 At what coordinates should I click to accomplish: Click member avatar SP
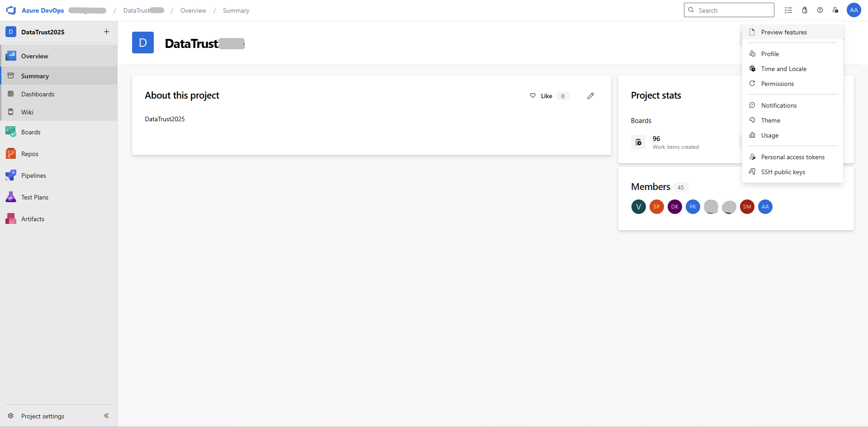click(x=656, y=207)
